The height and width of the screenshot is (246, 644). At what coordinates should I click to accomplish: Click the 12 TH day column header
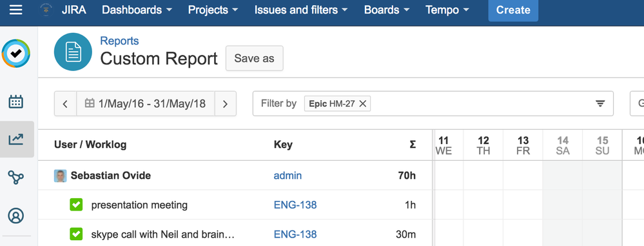(x=483, y=146)
